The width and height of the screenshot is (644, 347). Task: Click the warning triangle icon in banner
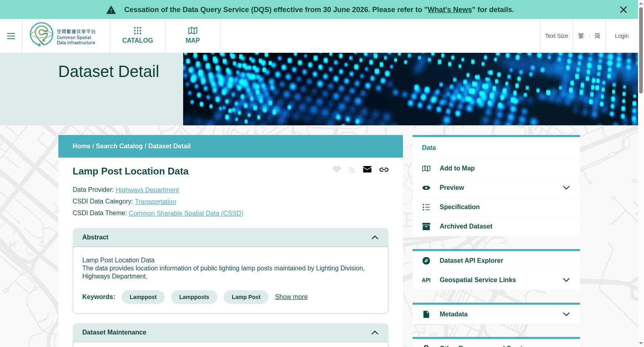(x=111, y=10)
